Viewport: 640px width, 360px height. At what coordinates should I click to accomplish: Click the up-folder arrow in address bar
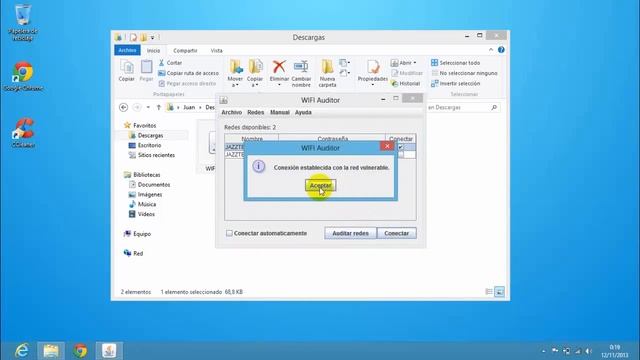click(159, 107)
